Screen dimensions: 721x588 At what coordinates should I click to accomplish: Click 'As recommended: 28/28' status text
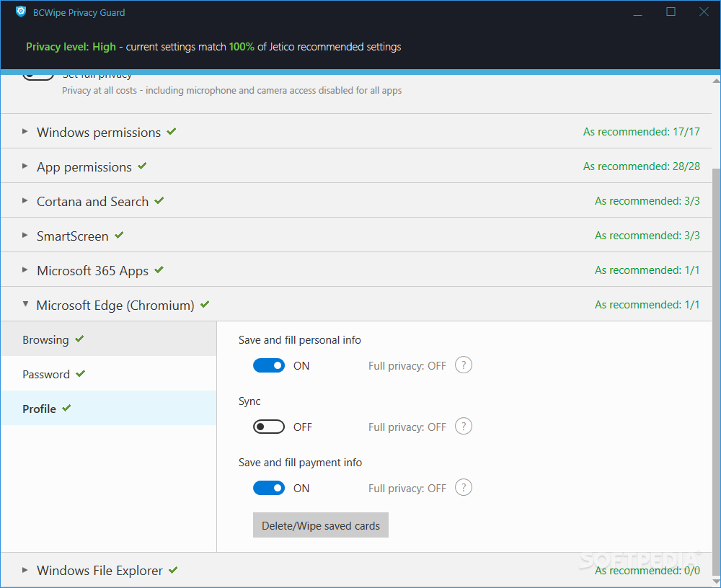(642, 166)
